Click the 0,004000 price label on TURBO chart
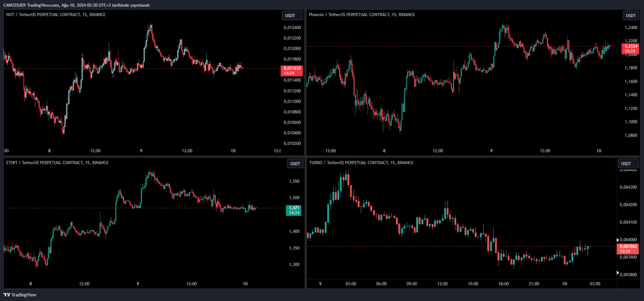Viewport: 644px width, 301px height. (x=627, y=240)
